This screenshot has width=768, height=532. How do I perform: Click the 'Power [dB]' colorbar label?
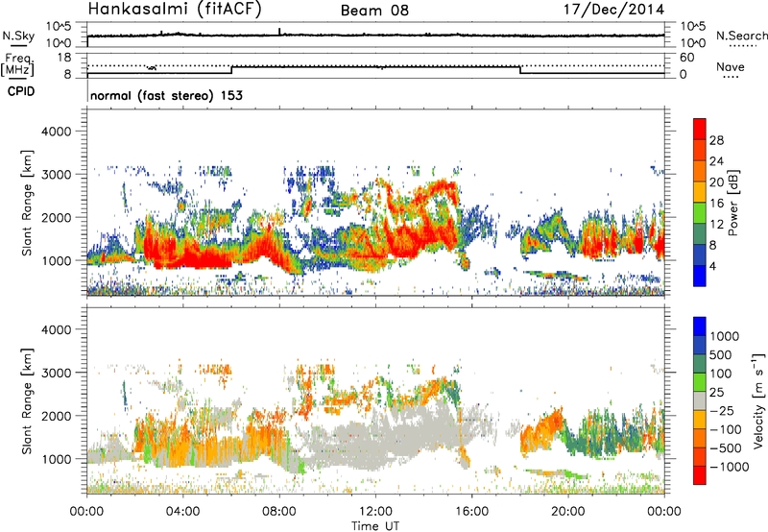[733, 203]
